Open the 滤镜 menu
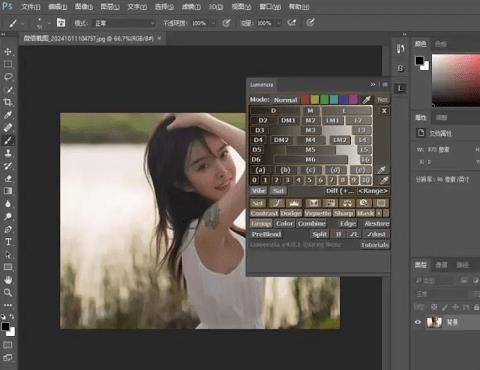The width and height of the screenshot is (480, 370). [191, 7]
